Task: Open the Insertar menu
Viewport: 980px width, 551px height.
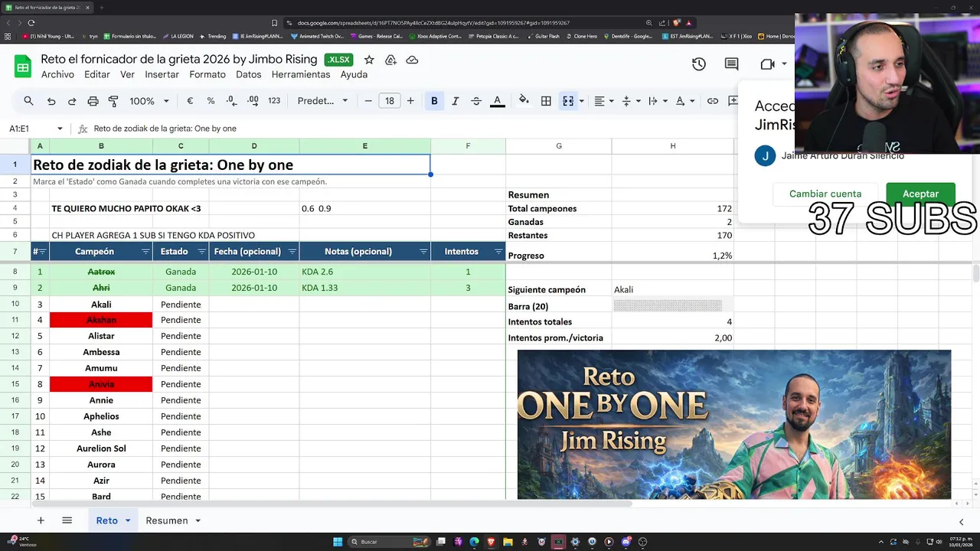Action: point(162,74)
